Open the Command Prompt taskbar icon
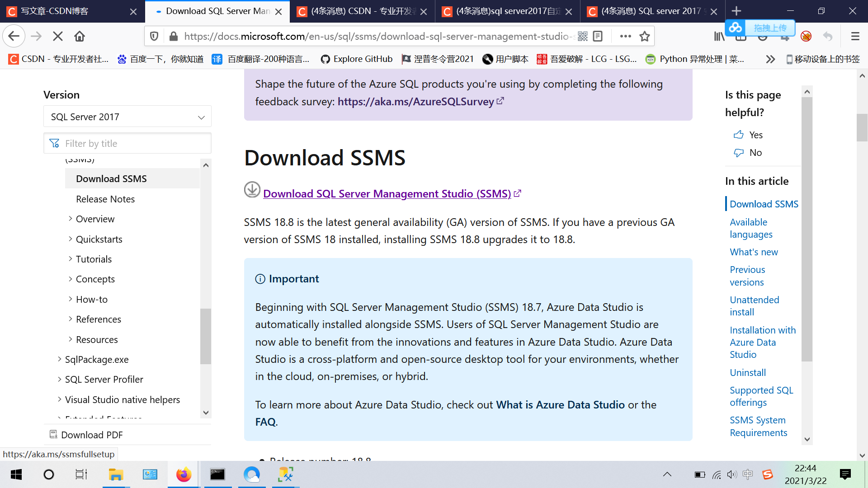This screenshot has width=868, height=488. coord(217,474)
